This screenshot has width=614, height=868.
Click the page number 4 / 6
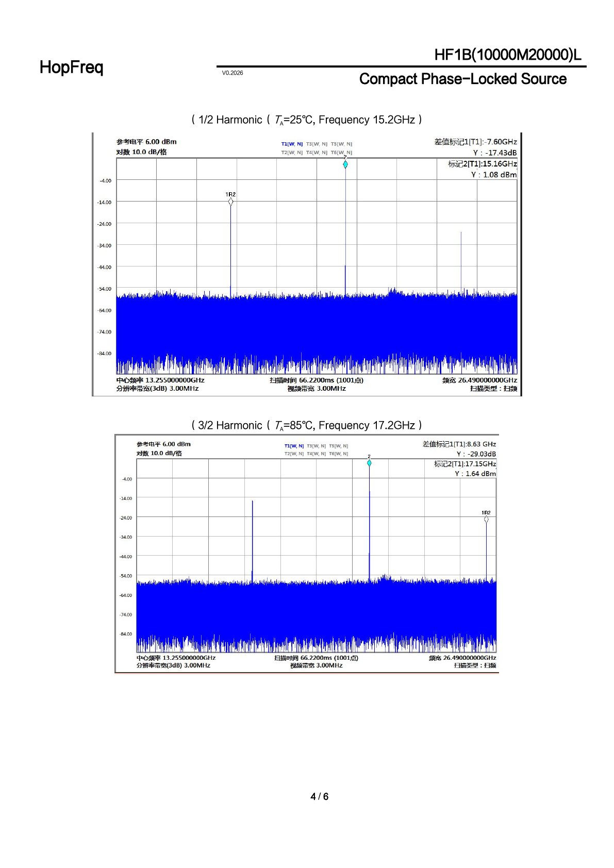click(319, 796)
